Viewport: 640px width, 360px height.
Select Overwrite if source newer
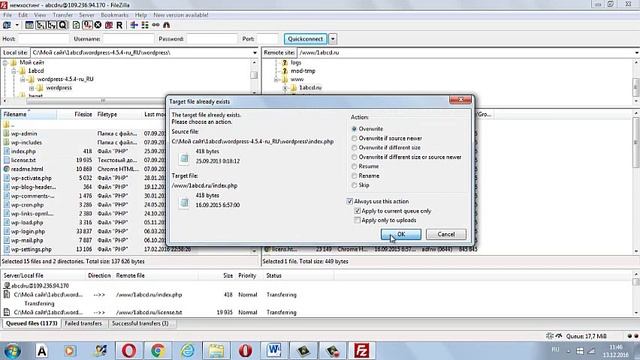click(x=387, y=138)
